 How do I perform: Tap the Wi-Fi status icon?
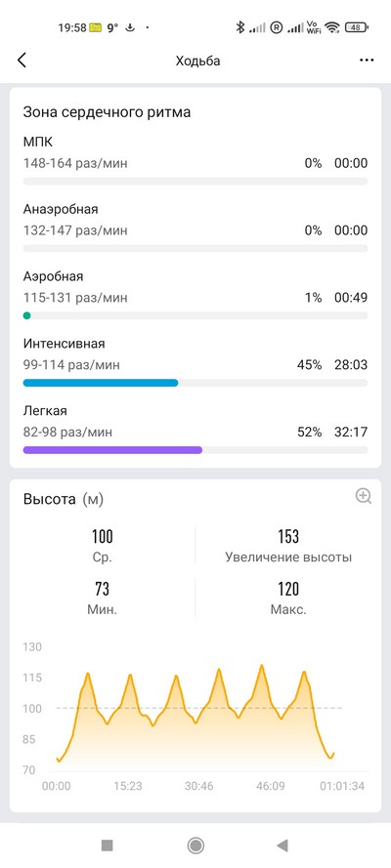pyautogui.click(x=332, y=27)
